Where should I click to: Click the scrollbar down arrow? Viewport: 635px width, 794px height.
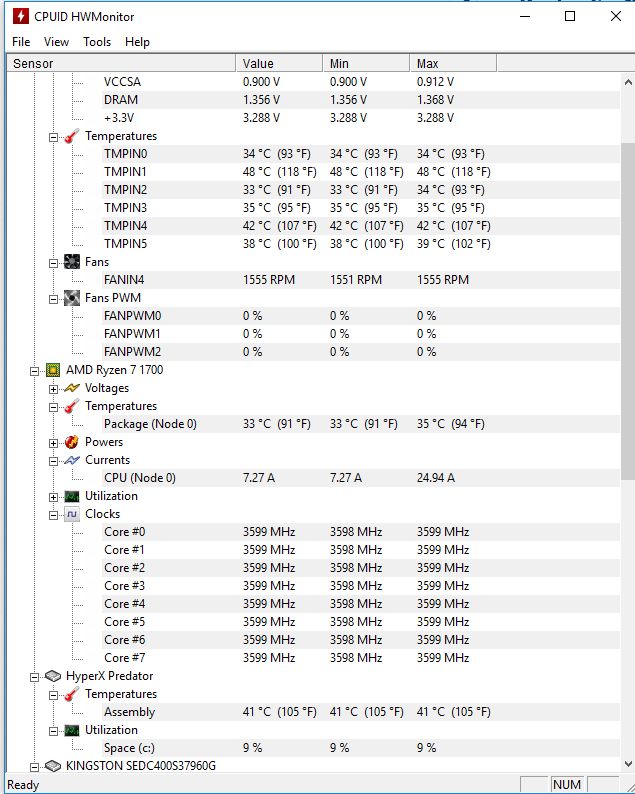coord(628,764)
